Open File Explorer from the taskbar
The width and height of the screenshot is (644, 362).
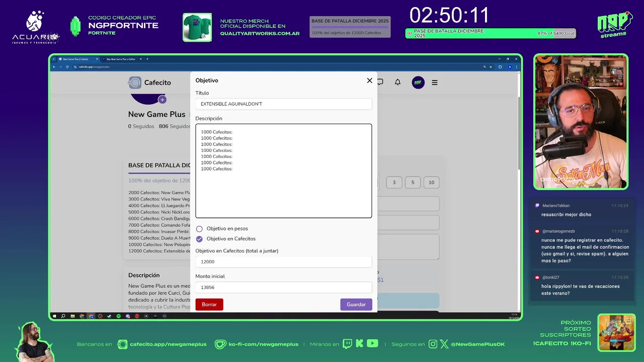coord(72,316)
